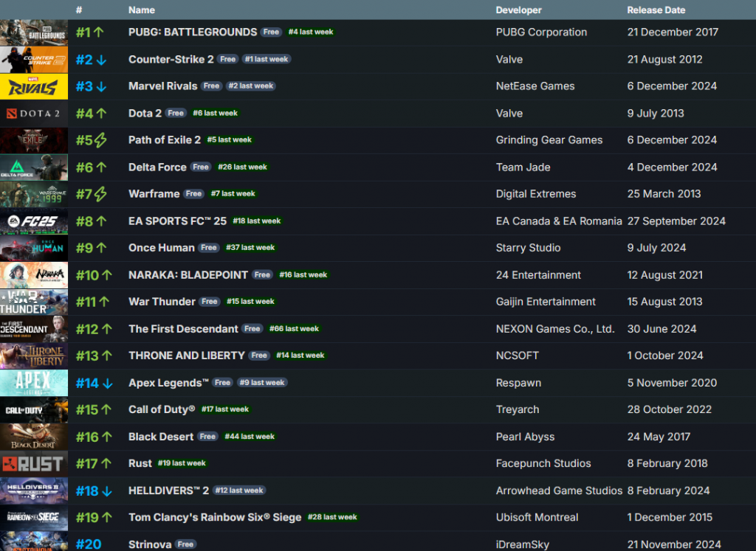
Task: Click Tom Clancy's Rainbow Six Siege name
Action: 215,517
